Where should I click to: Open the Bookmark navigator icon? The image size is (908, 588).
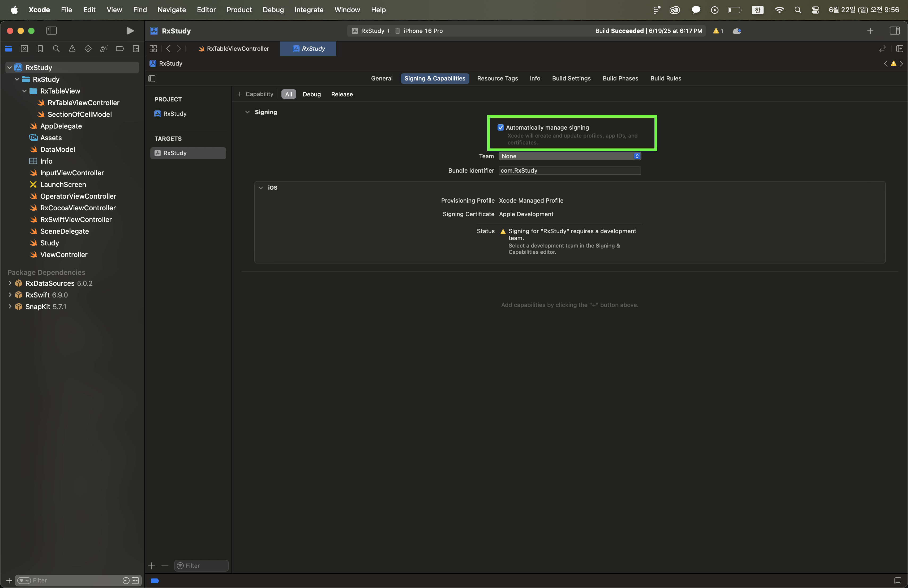pyautogui.click(x=40, y=48)
